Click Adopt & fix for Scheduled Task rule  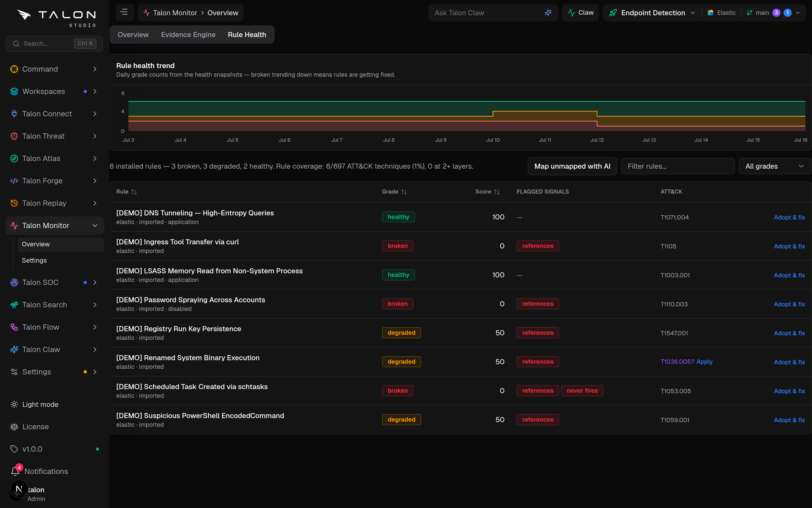coord(789,391)
